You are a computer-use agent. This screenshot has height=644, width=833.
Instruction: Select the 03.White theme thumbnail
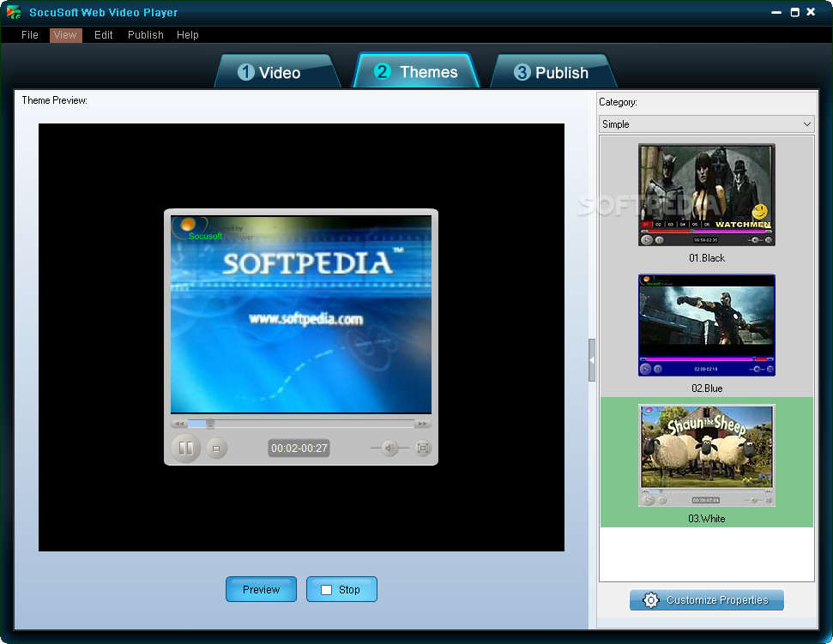click(707, 455)
